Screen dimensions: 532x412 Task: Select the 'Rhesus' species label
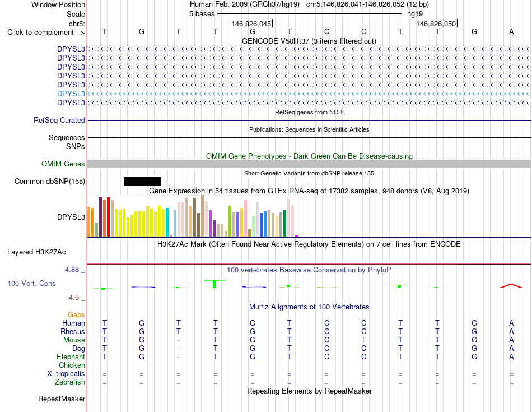(73, 331)
